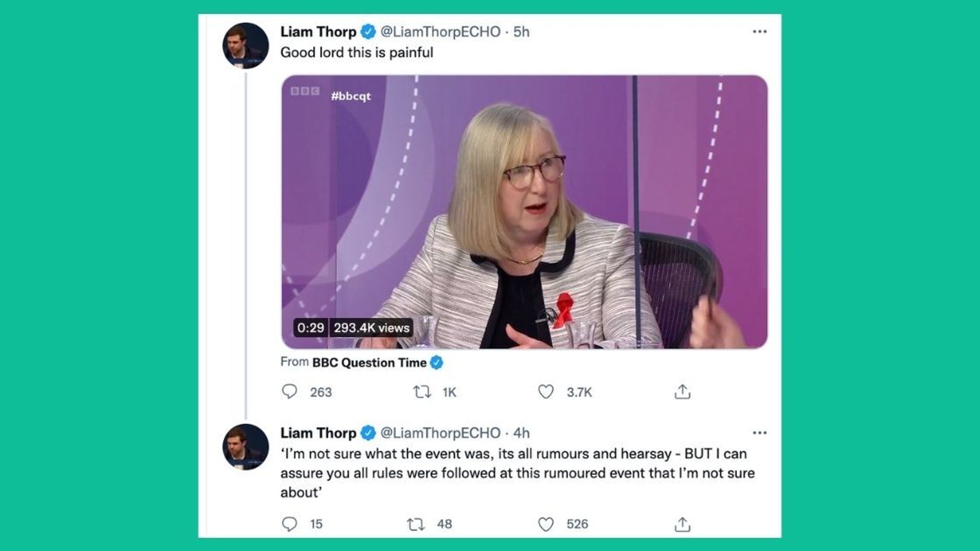Image resolution: width=980 pixels, height=551 pixels.
Task: Open Liam Thorp's avatar on second tweet
Action: (245, 447)
